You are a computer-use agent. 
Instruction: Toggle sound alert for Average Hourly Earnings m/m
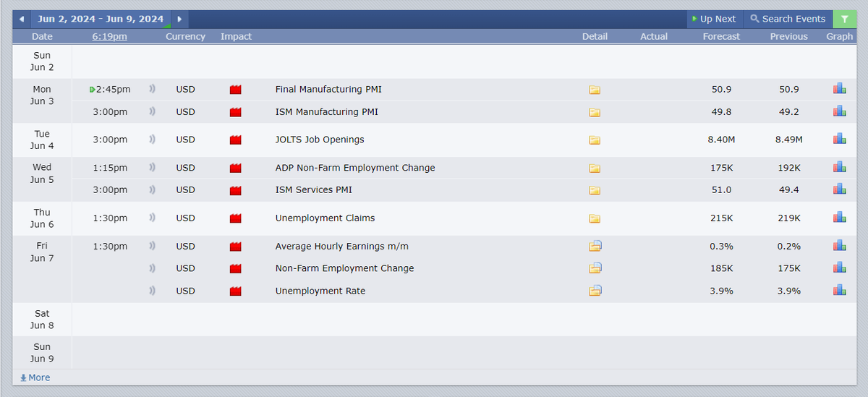tap(153, 245)
